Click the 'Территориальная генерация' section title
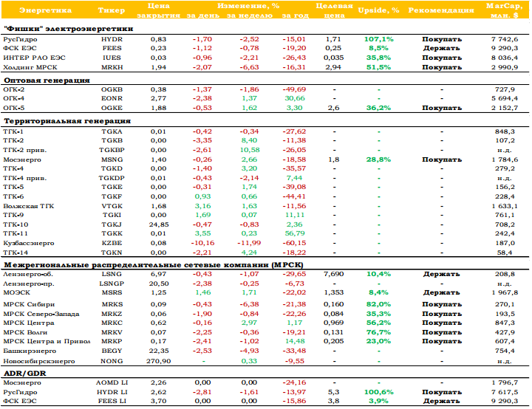Screen dimensions: 532x409 coord(67,121)
